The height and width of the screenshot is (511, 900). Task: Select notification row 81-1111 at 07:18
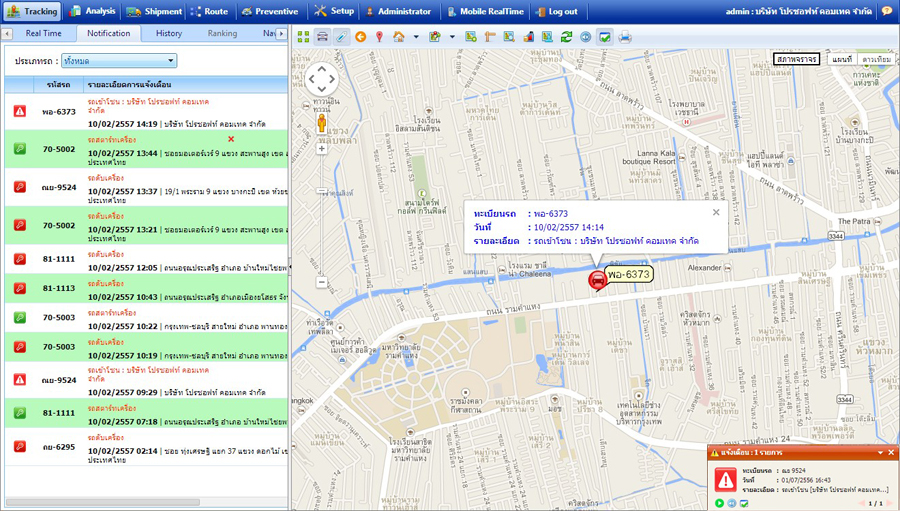coord(146,413)
